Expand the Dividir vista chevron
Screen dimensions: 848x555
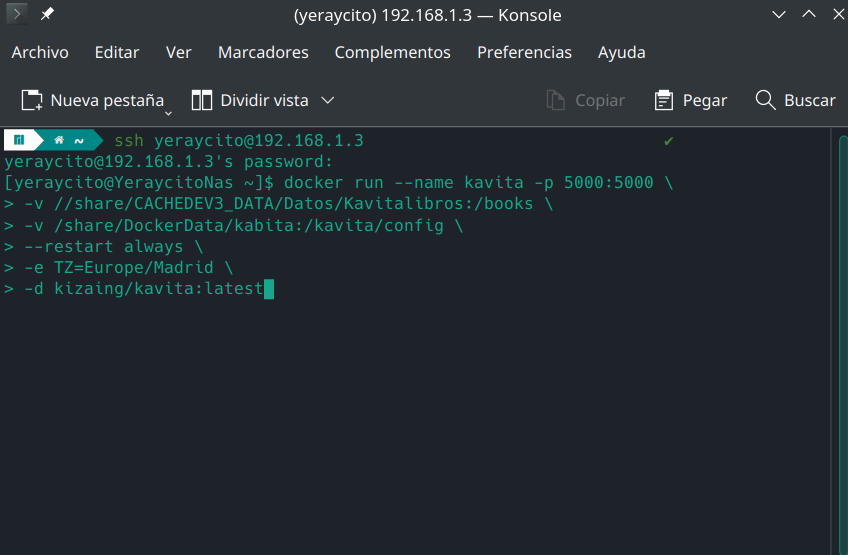[327, 100]
